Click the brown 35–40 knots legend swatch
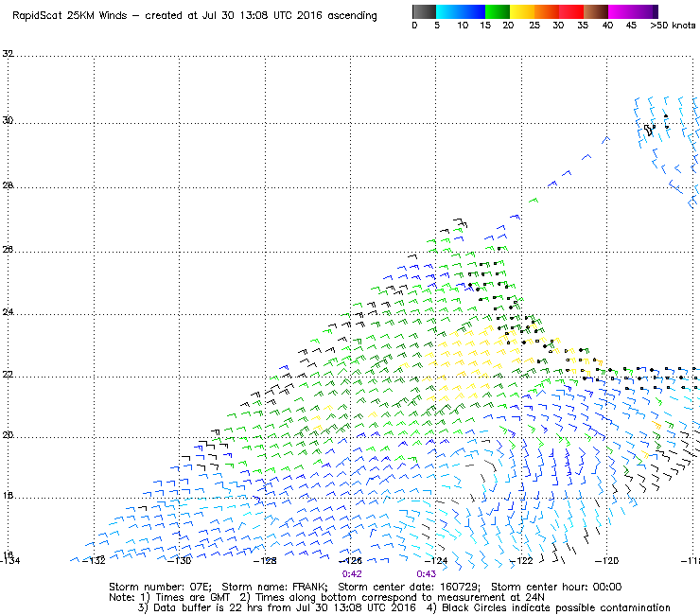 click(596, 11)
